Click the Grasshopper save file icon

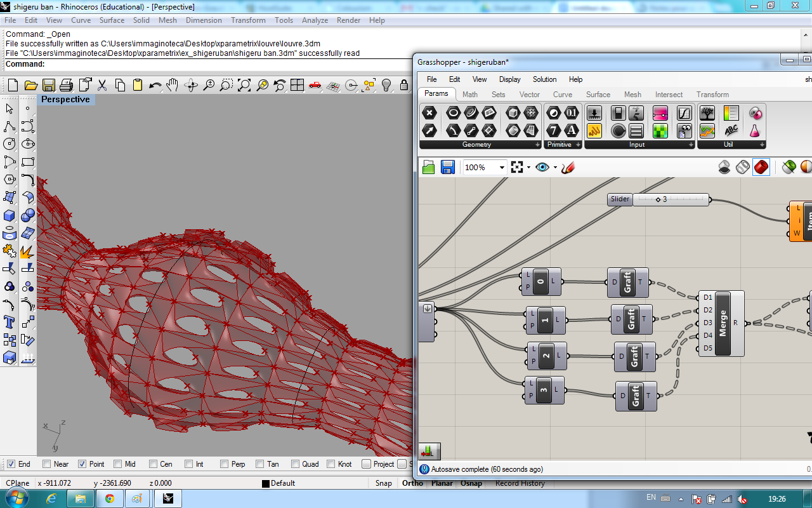click(x=448, y=168)
